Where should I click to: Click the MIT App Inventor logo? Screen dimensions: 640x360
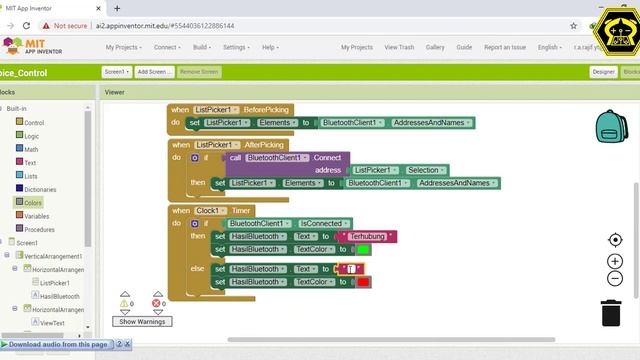click(x=33, y=47)
